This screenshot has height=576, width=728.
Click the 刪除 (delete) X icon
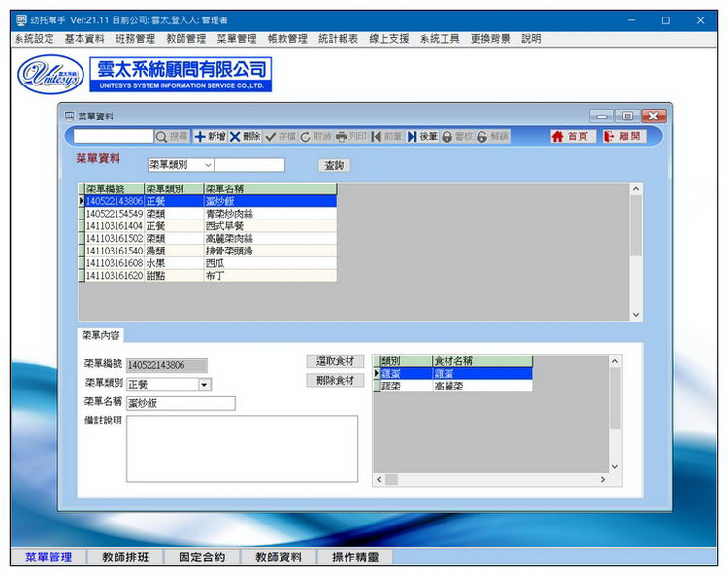pyautogui.click(x=235, y=137)
